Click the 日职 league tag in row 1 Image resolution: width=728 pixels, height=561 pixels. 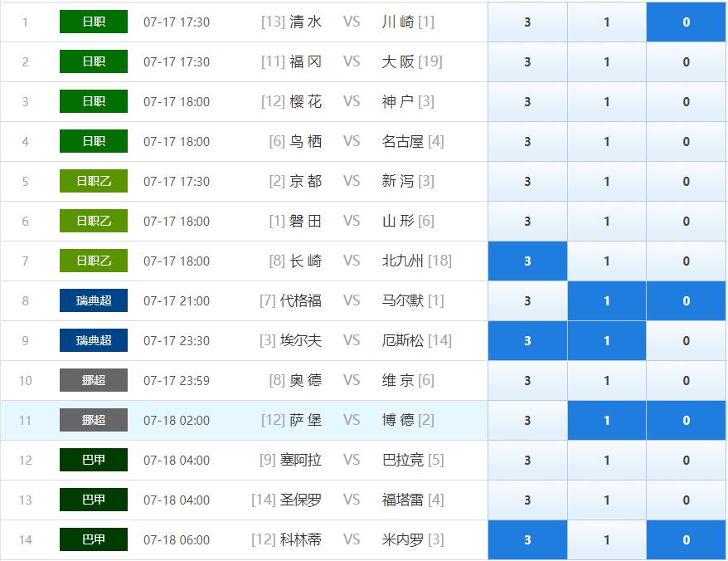pos(94,22)
